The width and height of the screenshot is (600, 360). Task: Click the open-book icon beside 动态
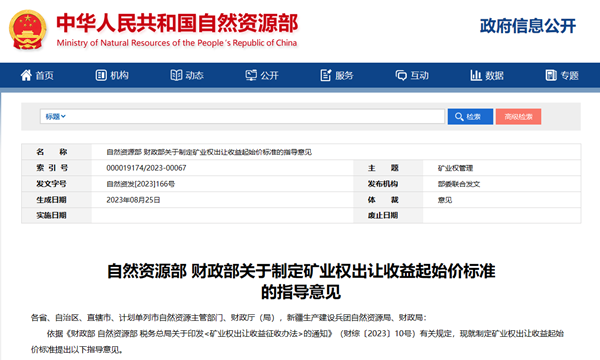pos(176,75)
